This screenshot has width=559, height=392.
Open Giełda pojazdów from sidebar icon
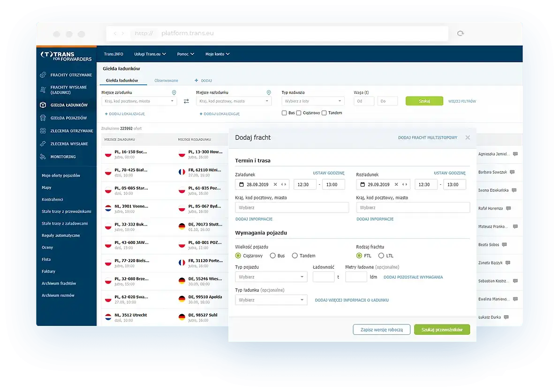[x=43, y=118]
